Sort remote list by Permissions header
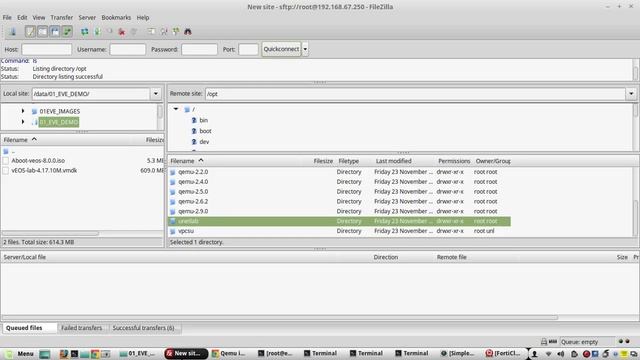This screenshot has width=640, height=360. (454, 161)
